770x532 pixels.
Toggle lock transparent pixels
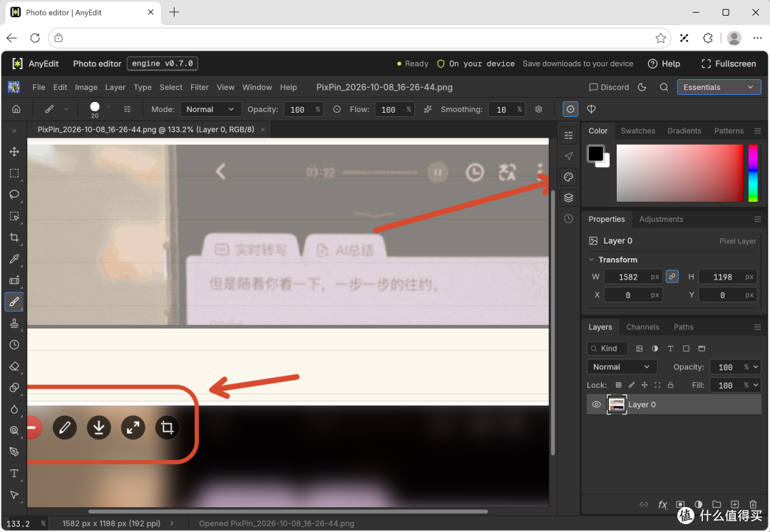point(619,385)
